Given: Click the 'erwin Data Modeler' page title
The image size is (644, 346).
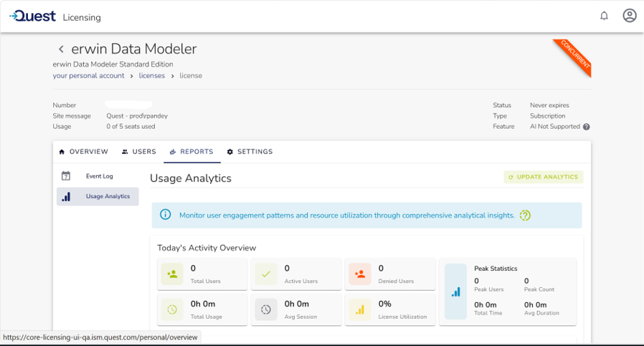Looking at the screenshot, I should click(134, 49).
